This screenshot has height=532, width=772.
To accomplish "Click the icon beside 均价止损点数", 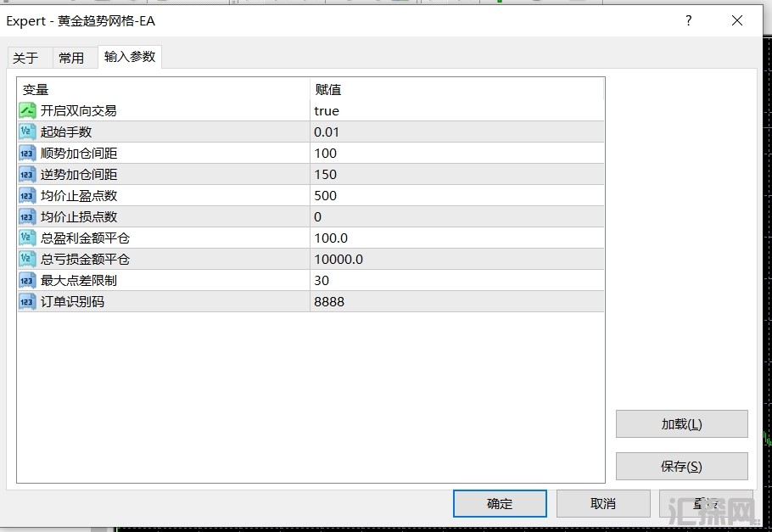I will click(27, 217).
